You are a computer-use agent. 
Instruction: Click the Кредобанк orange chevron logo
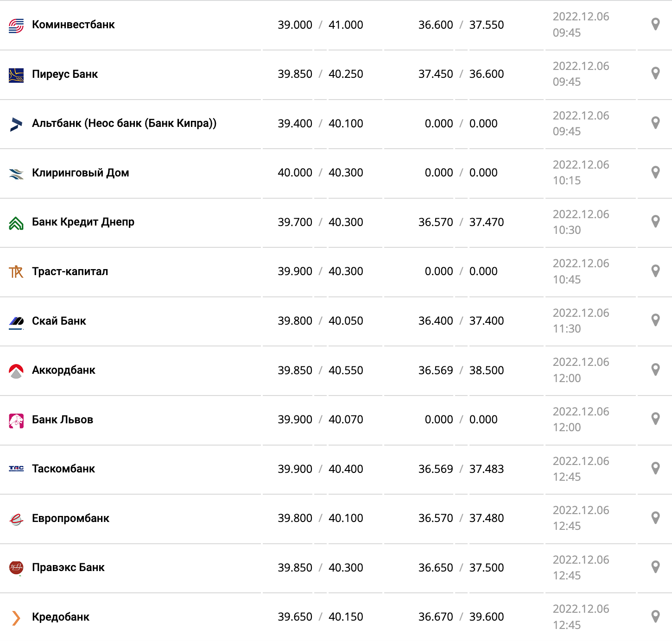[16, 618]
